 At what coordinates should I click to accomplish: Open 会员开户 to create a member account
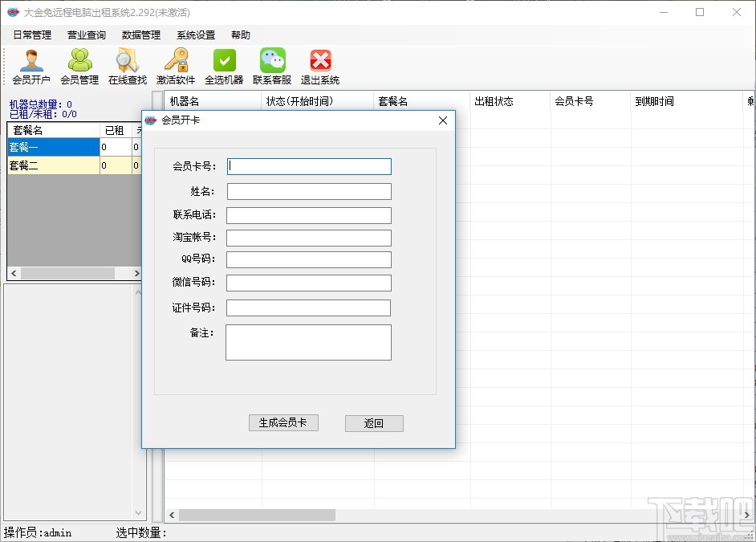[32, 64]
